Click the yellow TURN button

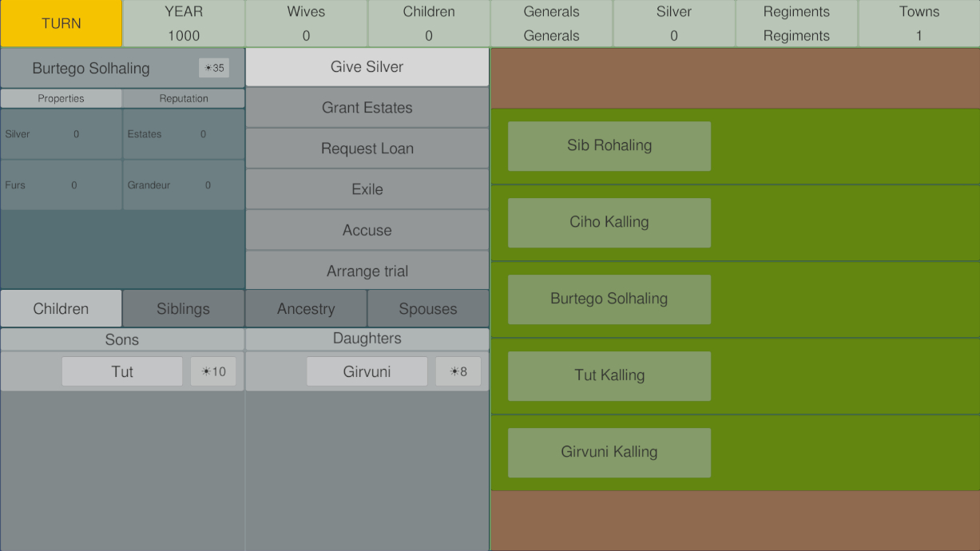61,23
